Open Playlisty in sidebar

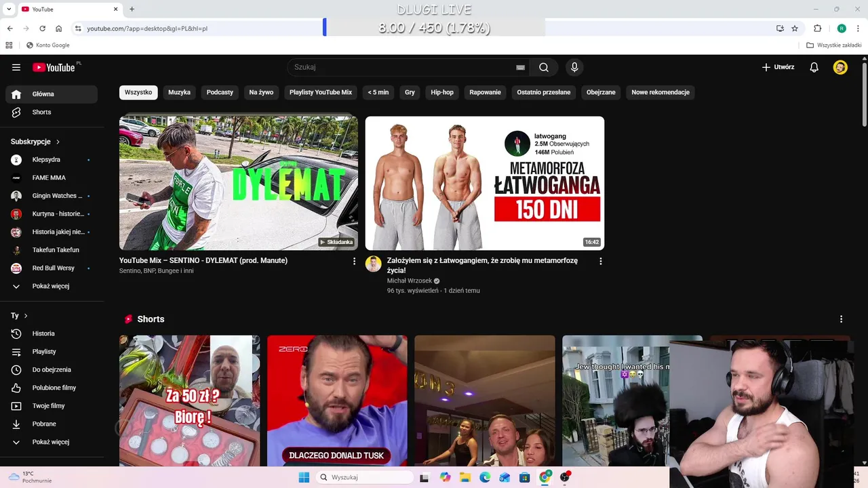[52, 352]
